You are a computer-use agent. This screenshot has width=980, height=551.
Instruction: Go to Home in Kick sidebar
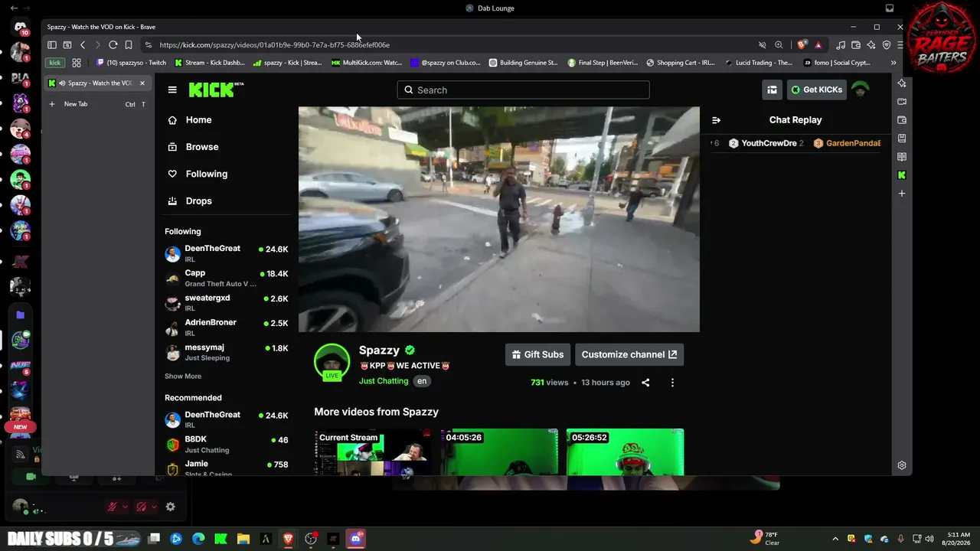(198, 120)
